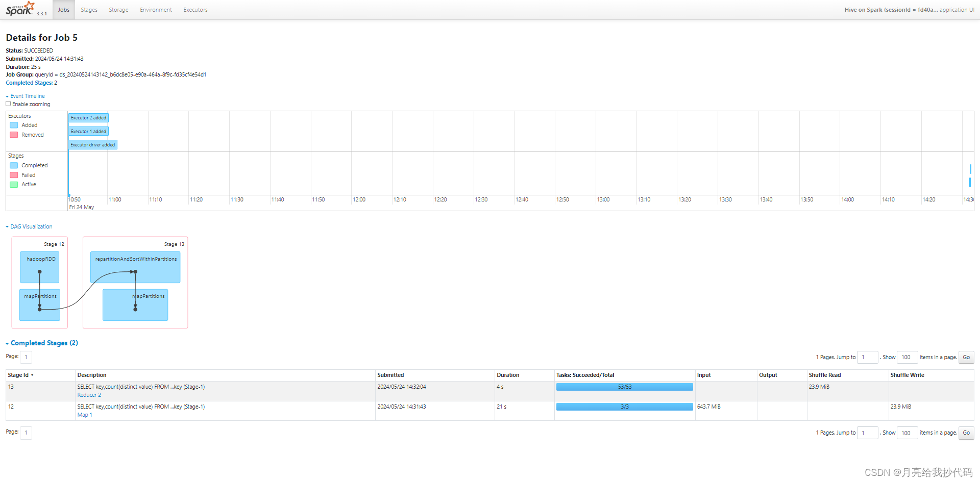
Task: Click the Failed stages legend swatch
Action: click(x=14, y=175)
